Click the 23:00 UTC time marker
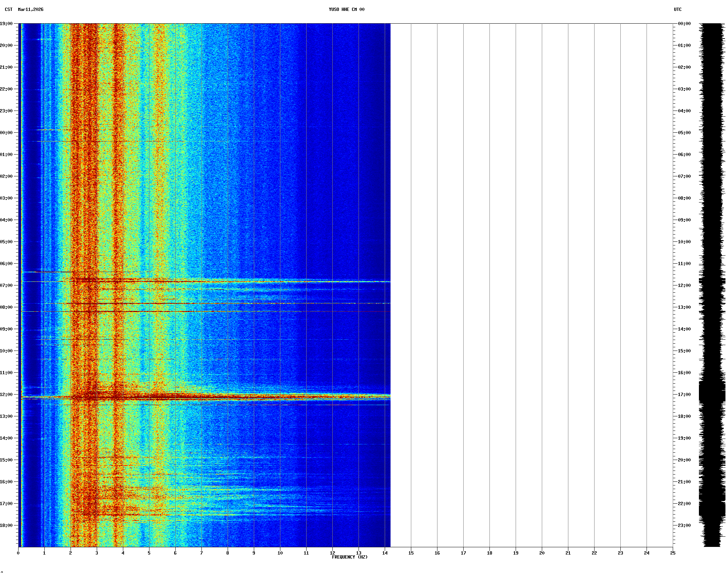Screen dimensions: 728x576 [x=684, y=525]
